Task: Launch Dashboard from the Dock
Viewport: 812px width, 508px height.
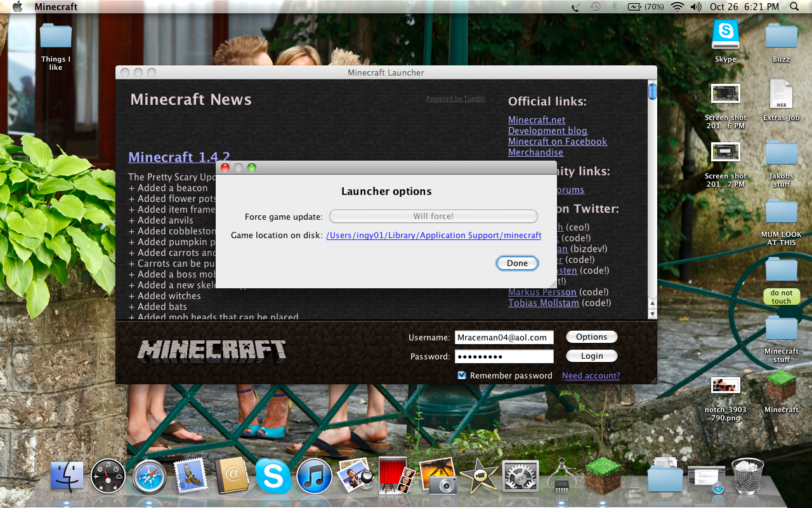Action: pos(108,476)
